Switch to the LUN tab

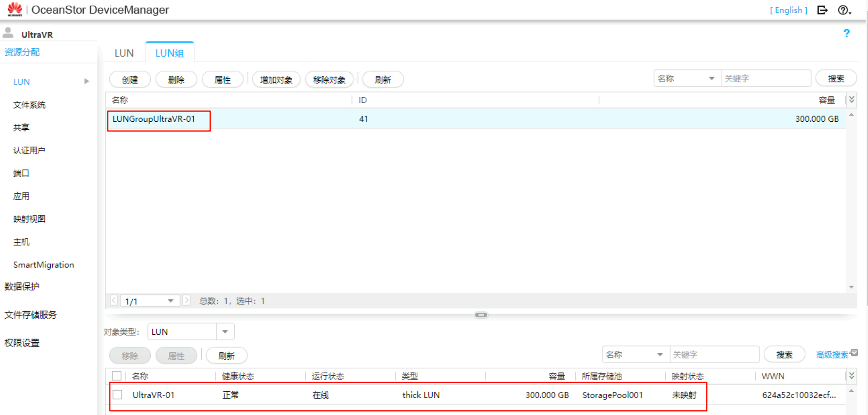(124, 53)
